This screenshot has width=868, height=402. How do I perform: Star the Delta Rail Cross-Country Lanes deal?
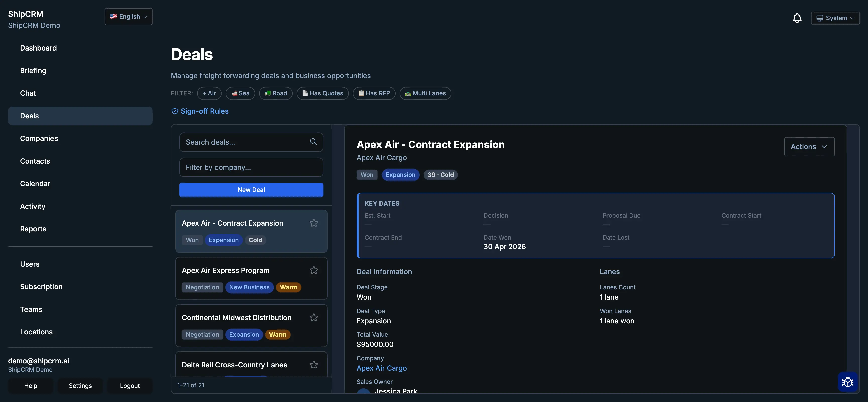(x=314, y=365)
